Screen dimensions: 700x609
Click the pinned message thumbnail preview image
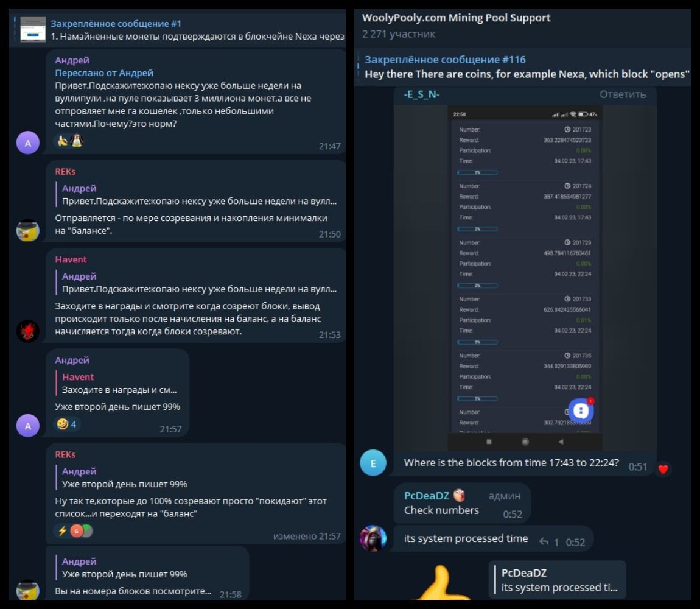pos(33,29)
